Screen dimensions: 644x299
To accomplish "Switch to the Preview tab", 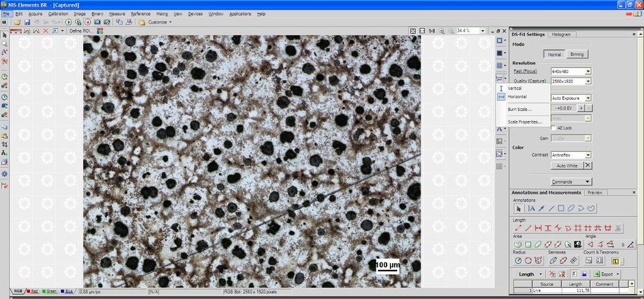I will tap(595, 193).
